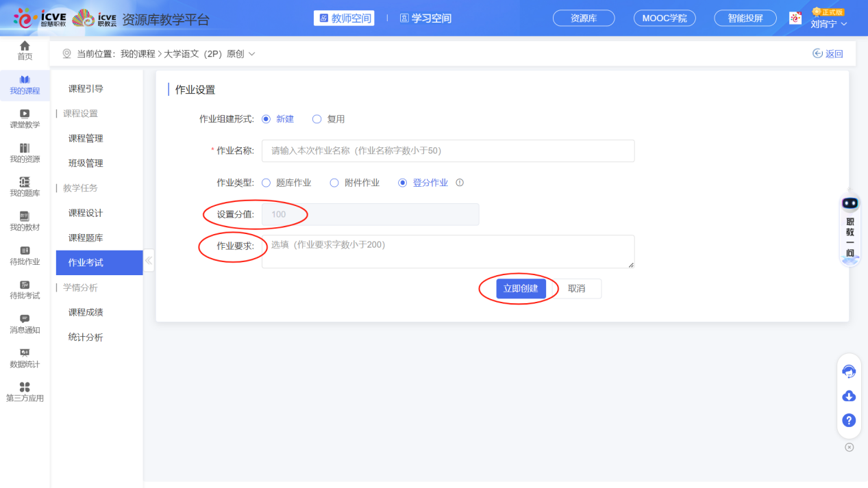This screenshot has width=868, height=488.
Task: Click the 返回 back link
Action: pyautogui.click(x=828, y=53)
